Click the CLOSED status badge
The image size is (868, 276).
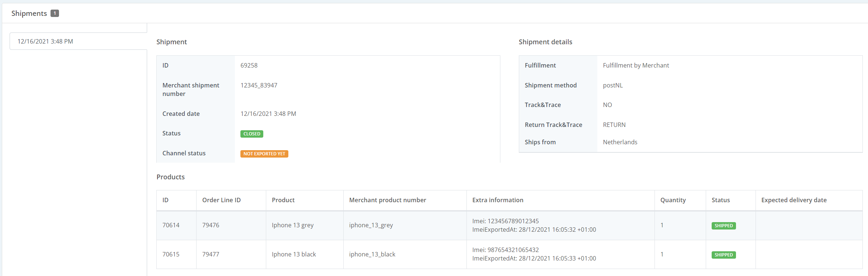coord(251,134)
